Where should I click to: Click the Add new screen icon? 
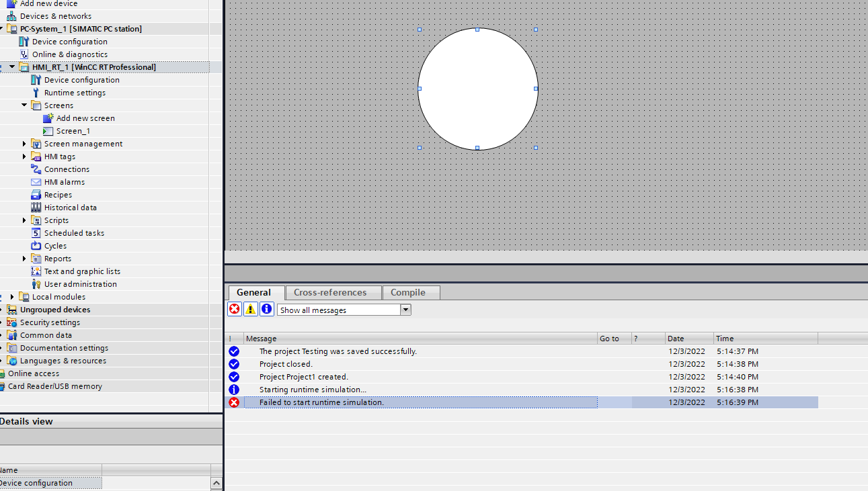[x=48, y=118]
